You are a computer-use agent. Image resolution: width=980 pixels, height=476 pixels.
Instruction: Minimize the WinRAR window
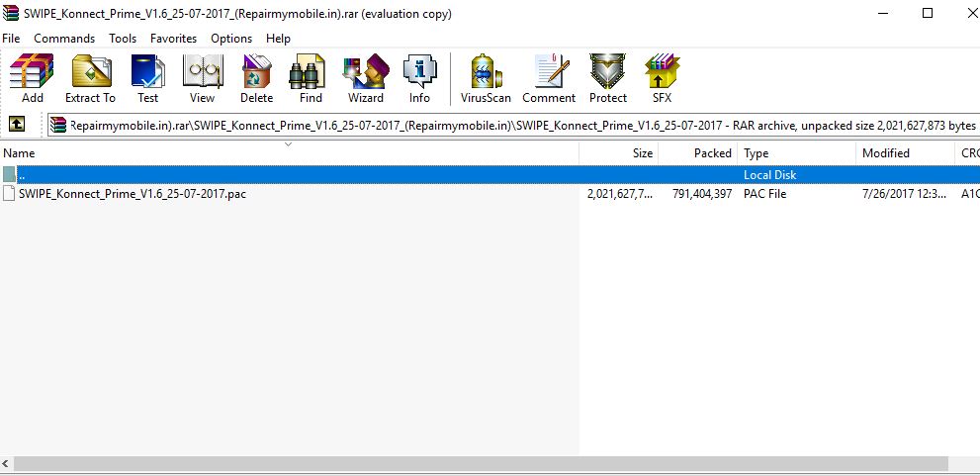pos(882,13)
